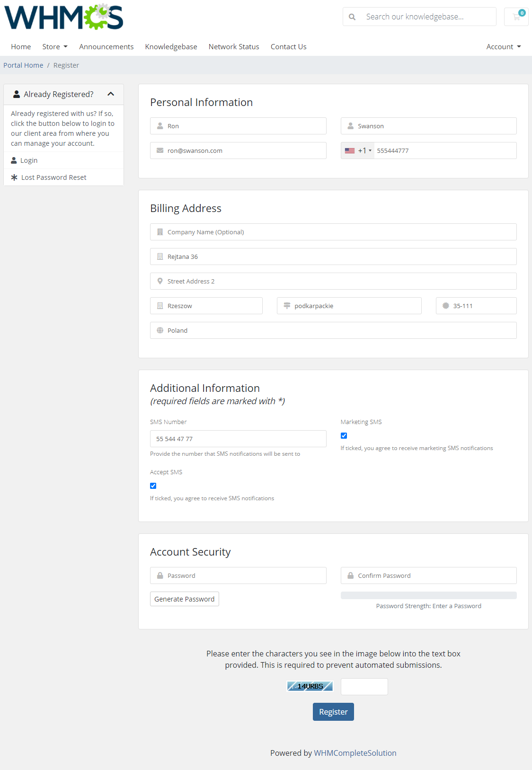Click the captcha text input box

tap(364, 687)
